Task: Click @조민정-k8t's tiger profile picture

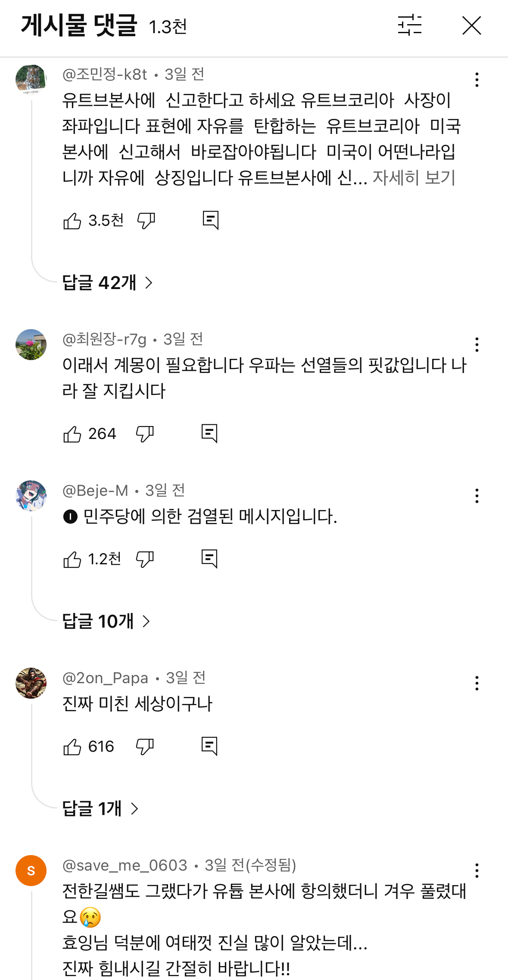Action: [31, 79]
